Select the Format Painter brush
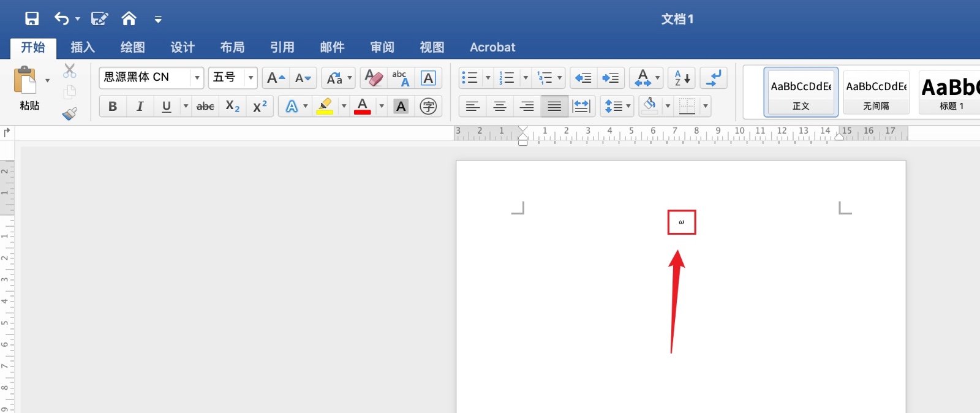 pos(70,114)
